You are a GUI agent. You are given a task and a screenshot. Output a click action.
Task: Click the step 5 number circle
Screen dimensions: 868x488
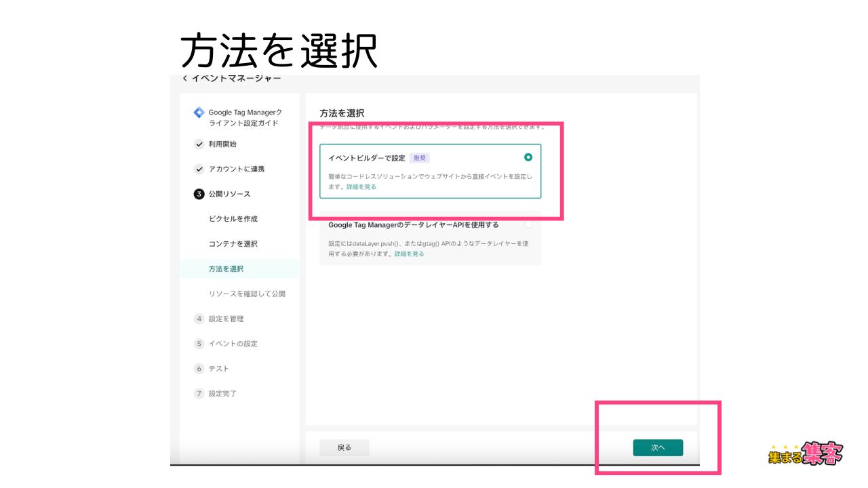pos(199,344)
